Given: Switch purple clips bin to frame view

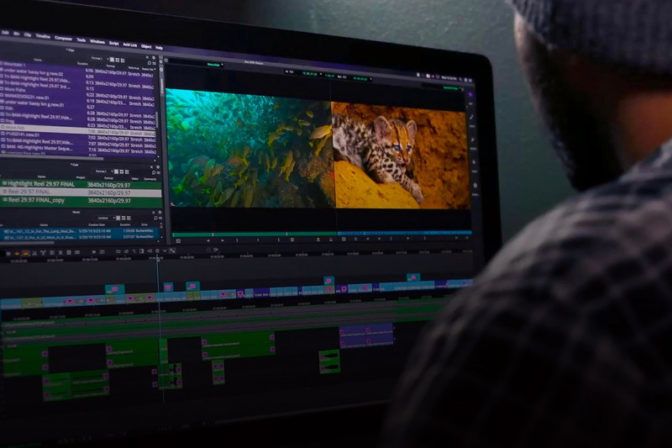Looking at the screenshot, I should pyautogui.click(x=117, y=60).
